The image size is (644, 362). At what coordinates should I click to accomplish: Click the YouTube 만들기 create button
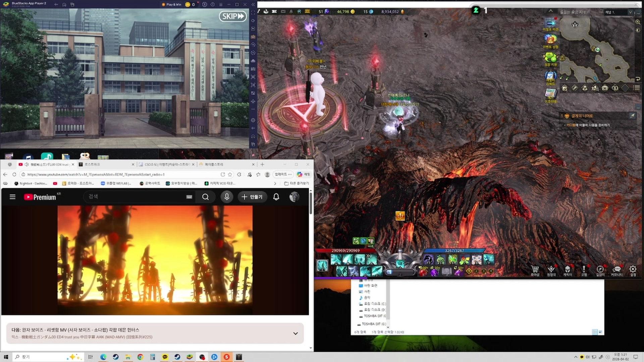tap(252, 197)
